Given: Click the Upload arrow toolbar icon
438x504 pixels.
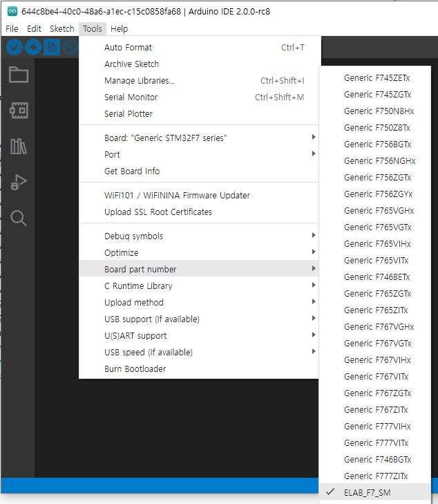Looking at the screenshot, I should 33,47.
